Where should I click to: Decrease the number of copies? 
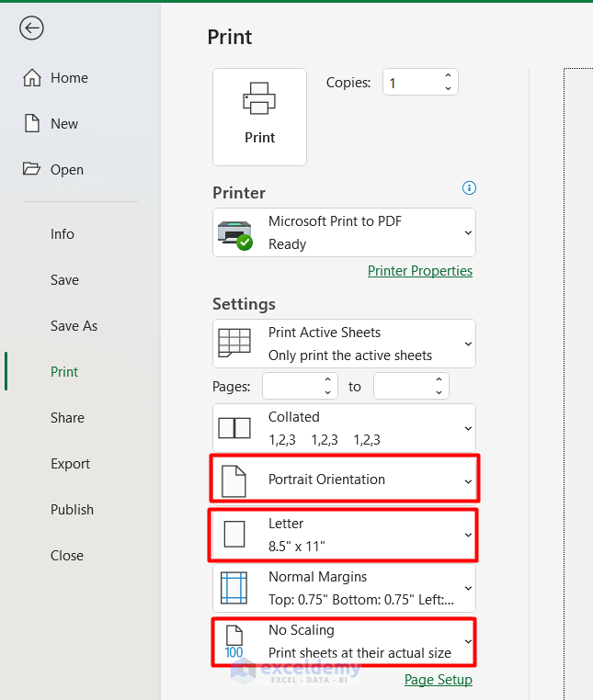(448, 89)
